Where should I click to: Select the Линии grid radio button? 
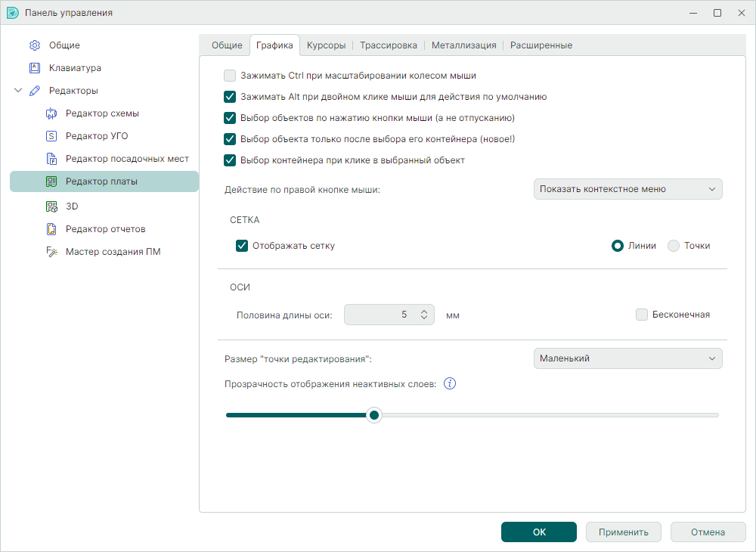(618, 246)
